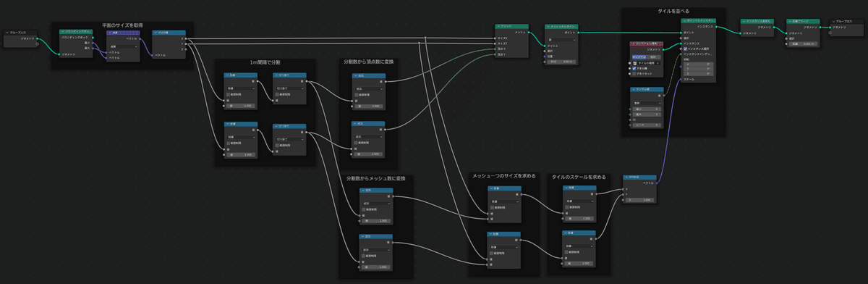Collapse the バウンディングボックス node via its chevron
Screen dimensions: 868x284
[x=62, y=31]
